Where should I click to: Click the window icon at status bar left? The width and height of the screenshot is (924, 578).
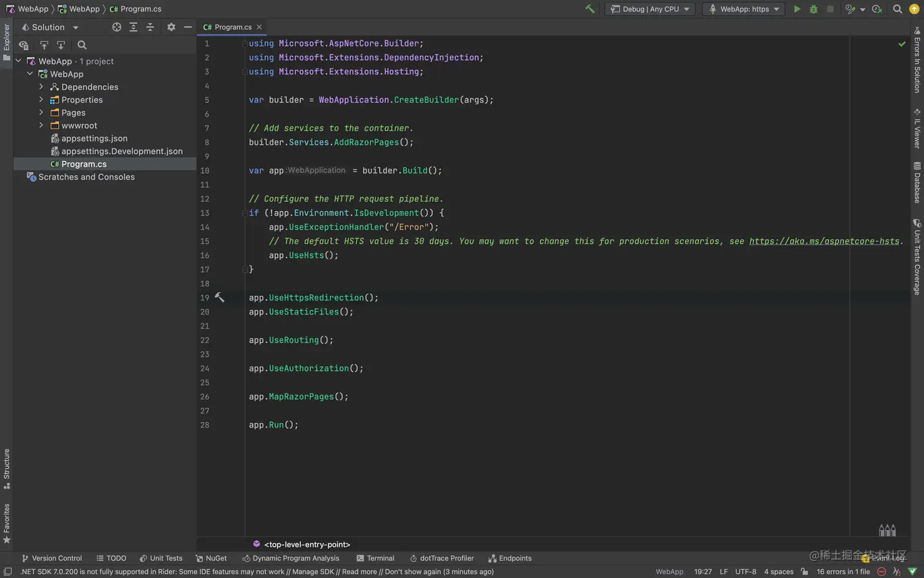tap(7, 571)
